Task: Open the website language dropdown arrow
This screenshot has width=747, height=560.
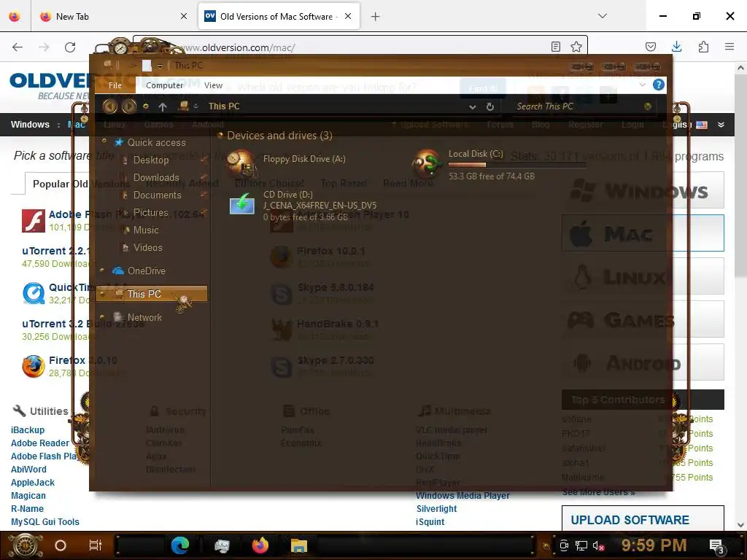Action: click(x=721, y=125)
